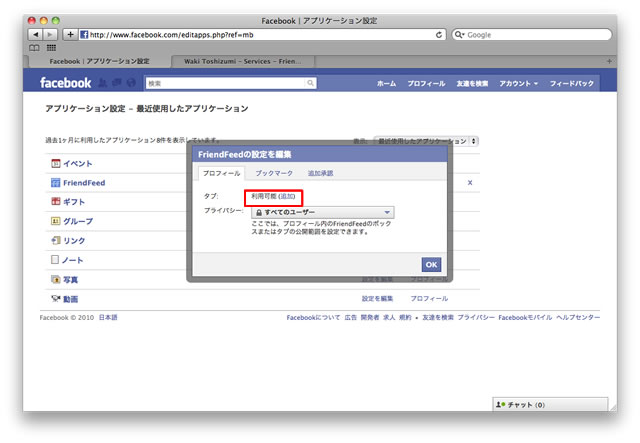Click the ギフト gift icon
The height and width of the screenshot is (443, 640).
(56, 201)
